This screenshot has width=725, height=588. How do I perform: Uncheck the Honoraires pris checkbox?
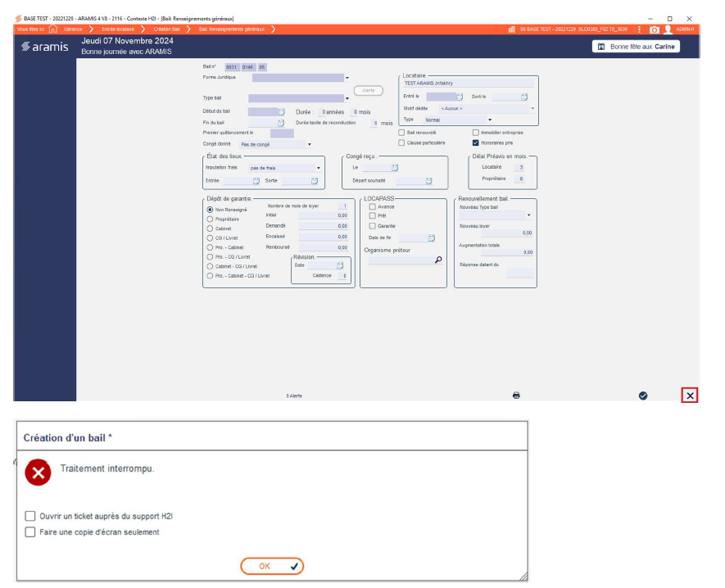476,142
